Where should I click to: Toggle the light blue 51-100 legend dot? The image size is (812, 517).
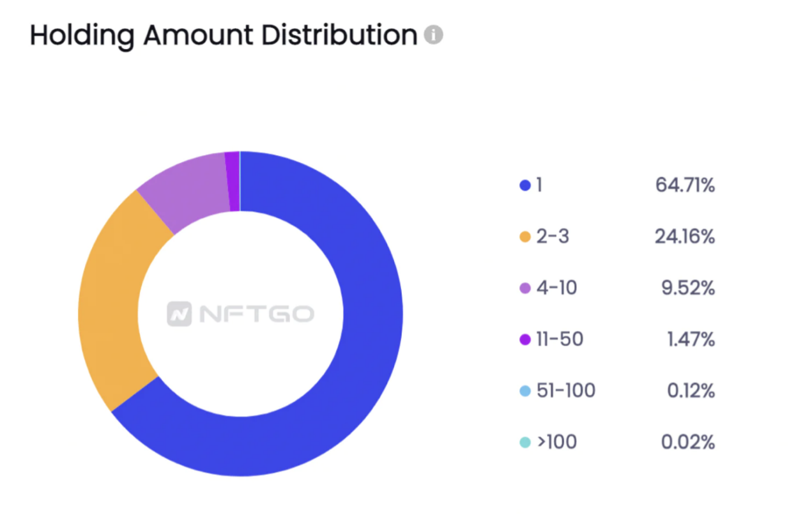click(525, 390)
